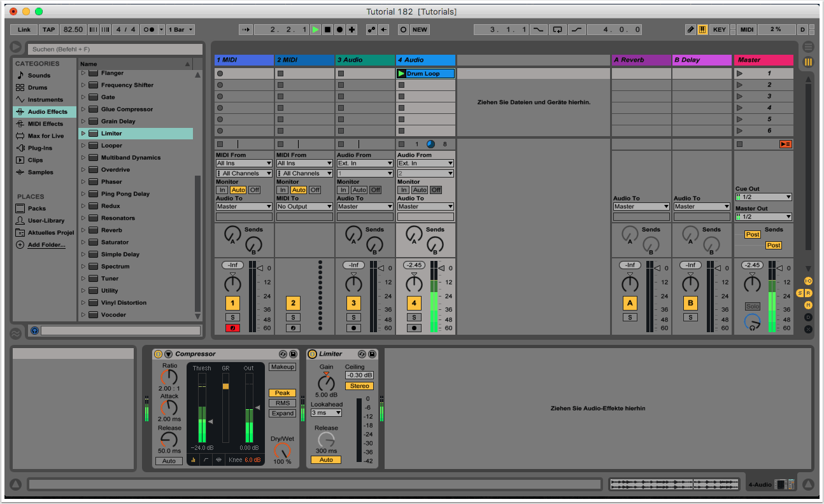Toggle Draw Mode pencil icon

click(691, 29)
